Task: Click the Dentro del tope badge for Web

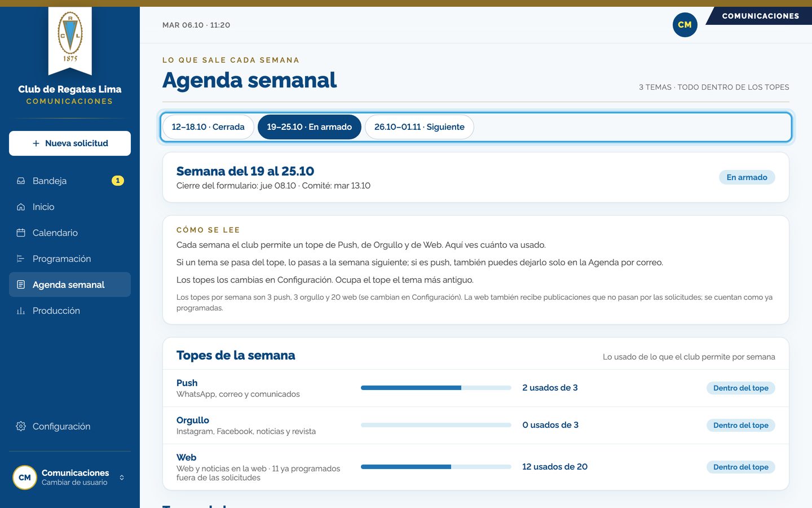Action: coord(741,467)
